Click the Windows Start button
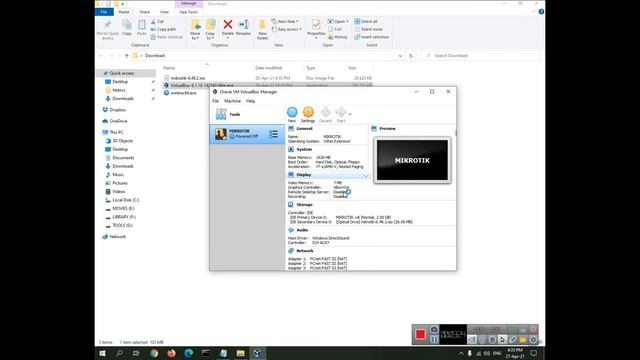 coord(102,353)
